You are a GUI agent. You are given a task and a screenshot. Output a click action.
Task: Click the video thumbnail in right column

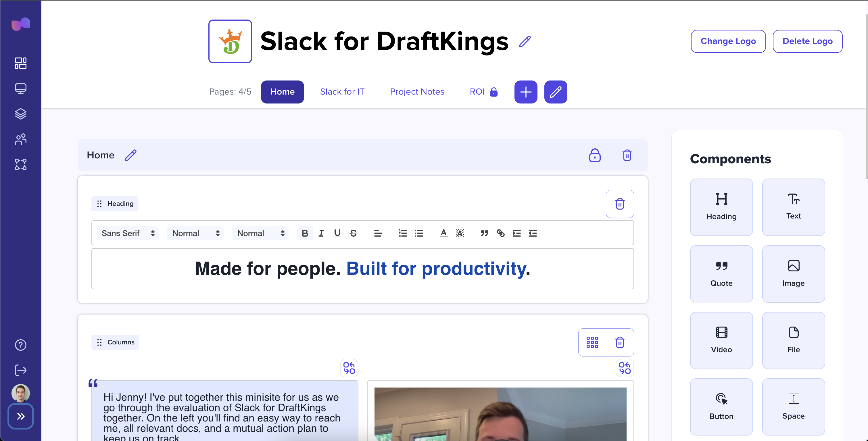tap(500, 414)
